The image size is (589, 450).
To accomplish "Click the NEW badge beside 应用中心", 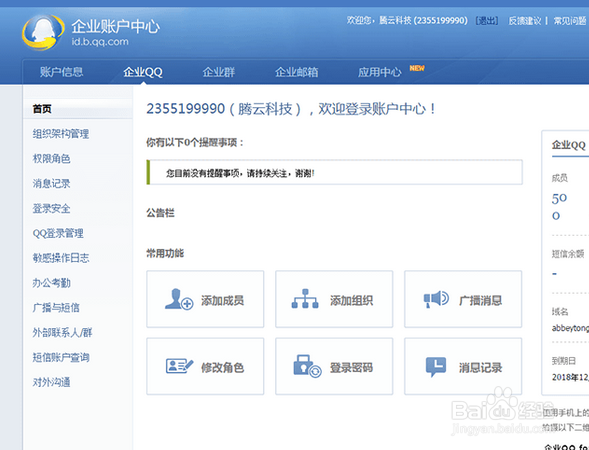I will tap(417, 68).
